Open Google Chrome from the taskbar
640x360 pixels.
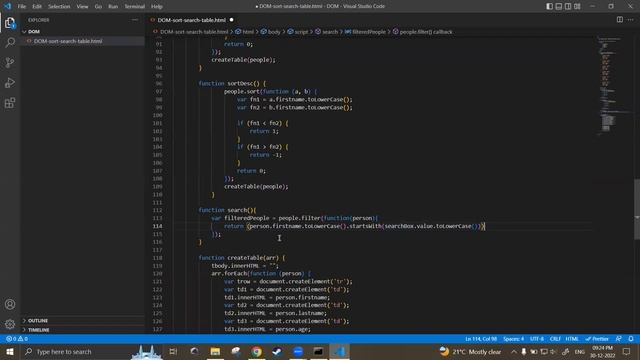pyautogui.click(x=256, y=351)
